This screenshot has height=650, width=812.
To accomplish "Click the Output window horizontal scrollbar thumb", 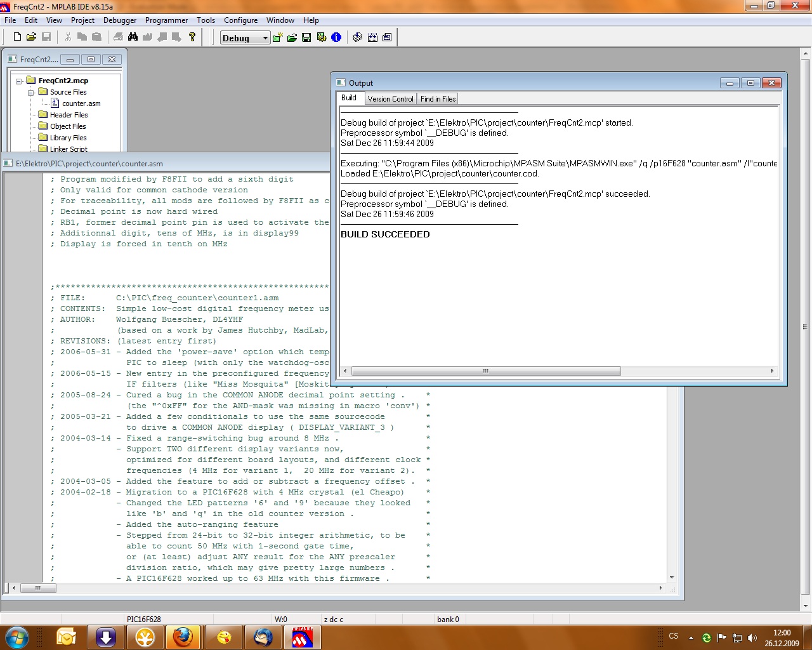I will coord(486,371).
